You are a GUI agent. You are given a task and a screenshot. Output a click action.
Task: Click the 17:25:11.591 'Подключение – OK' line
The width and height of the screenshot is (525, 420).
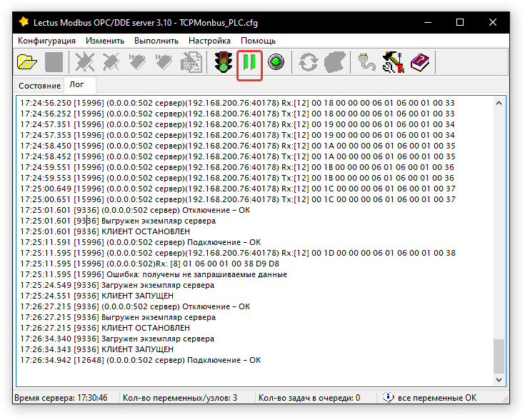pyautogui.click(x=140, y=242)
